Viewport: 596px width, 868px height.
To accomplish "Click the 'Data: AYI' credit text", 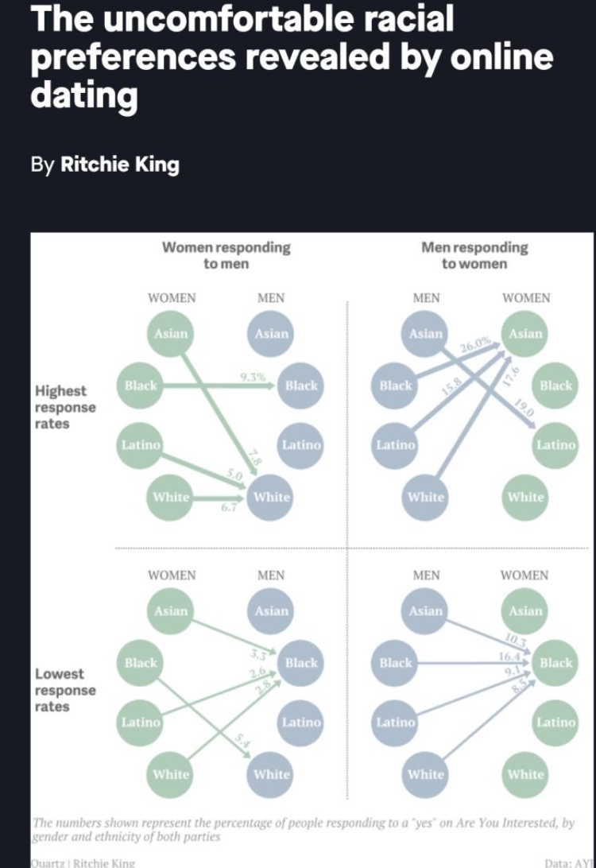I will [569, 862].
